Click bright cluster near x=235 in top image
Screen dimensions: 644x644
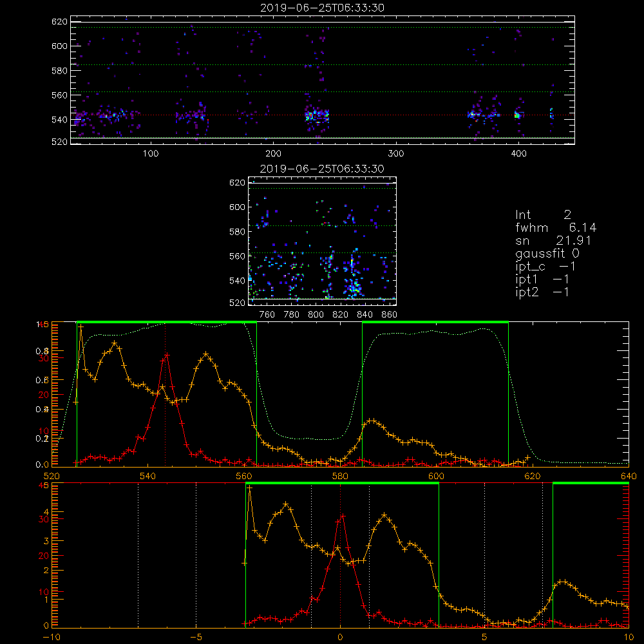[317, 116]
